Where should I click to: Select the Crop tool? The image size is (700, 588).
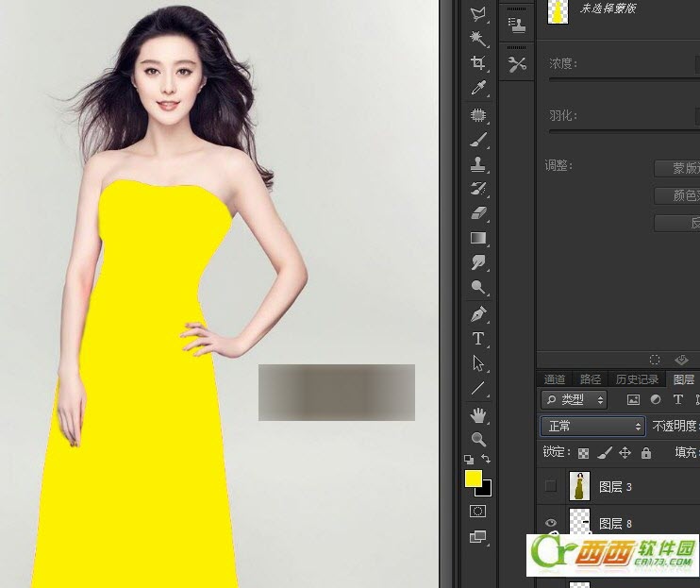478,63
